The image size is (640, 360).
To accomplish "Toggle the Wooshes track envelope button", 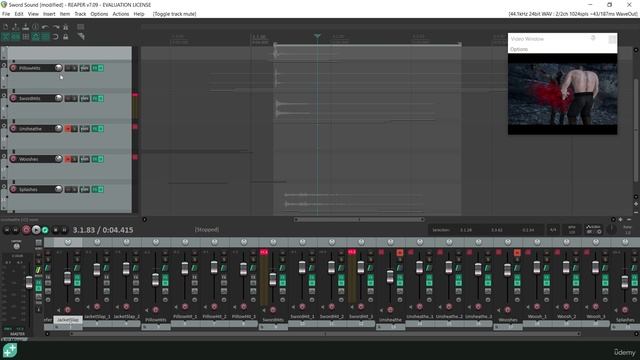I will [x=84, y=159].
